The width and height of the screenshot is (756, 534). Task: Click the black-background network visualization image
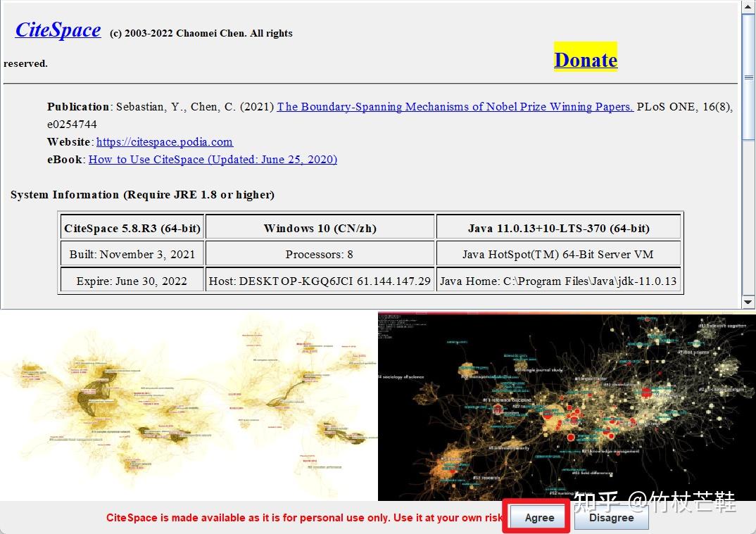pos(567,406)
